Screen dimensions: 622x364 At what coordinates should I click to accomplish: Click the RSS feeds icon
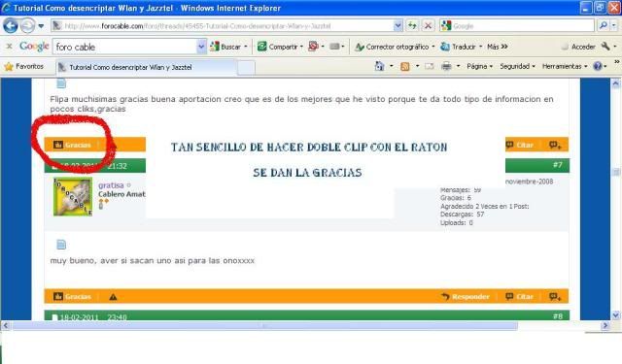coord(405,67)
